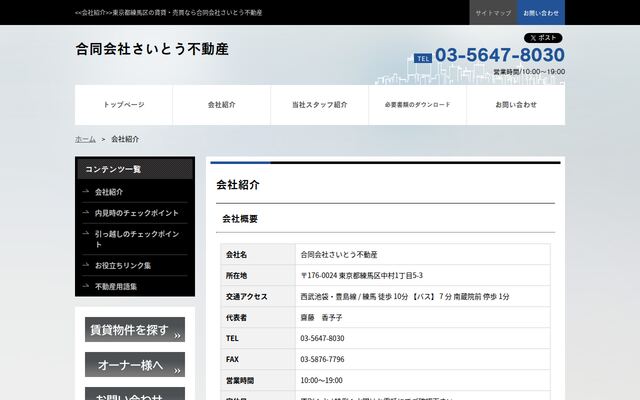This screenshot has width=640, height=400.
Task: Open the 必要書類のダウンロード navigation tab
Action: click(x=418, y=105)
